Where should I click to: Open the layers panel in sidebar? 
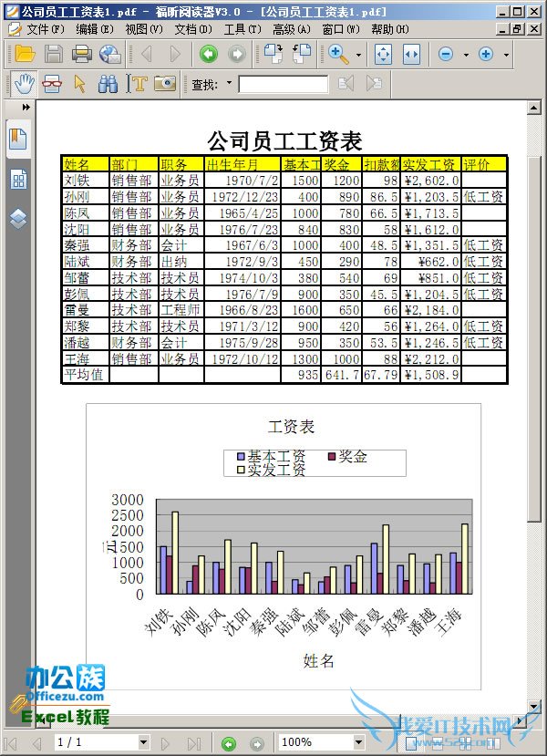click(18, 219)
